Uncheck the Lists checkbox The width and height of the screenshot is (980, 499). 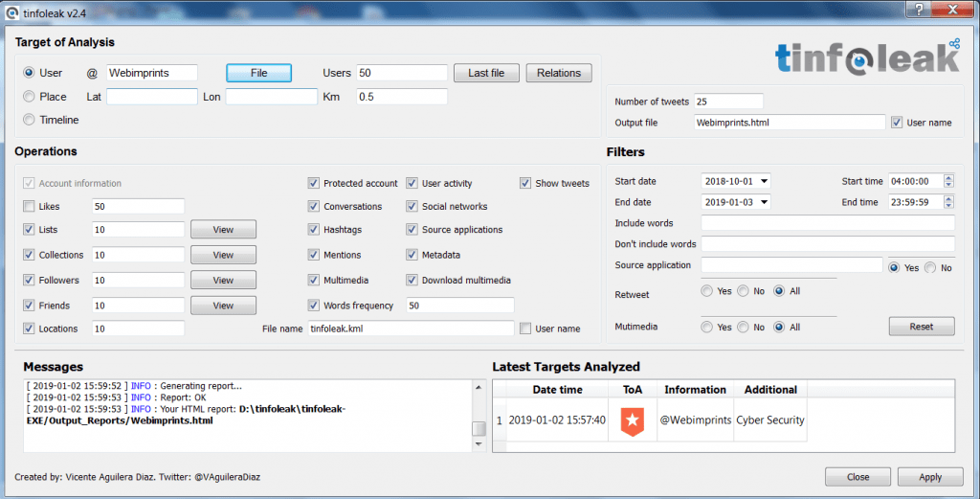tap(29, 230)
